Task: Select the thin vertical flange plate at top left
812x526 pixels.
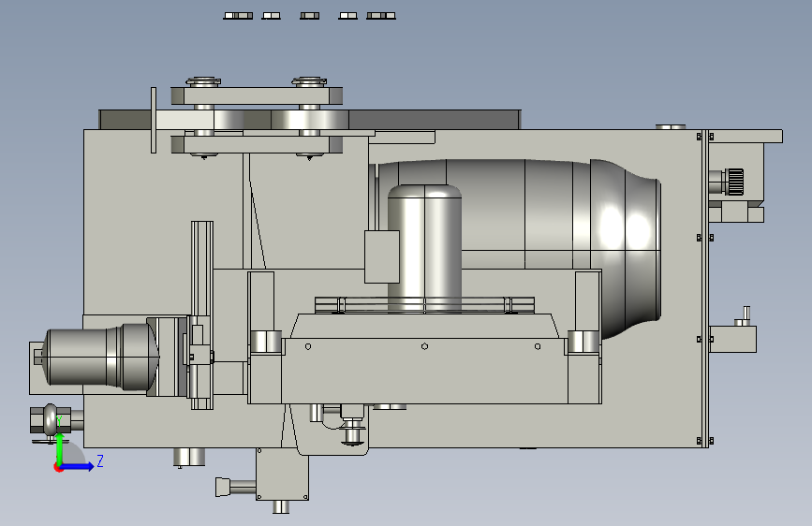Action: 154,120
